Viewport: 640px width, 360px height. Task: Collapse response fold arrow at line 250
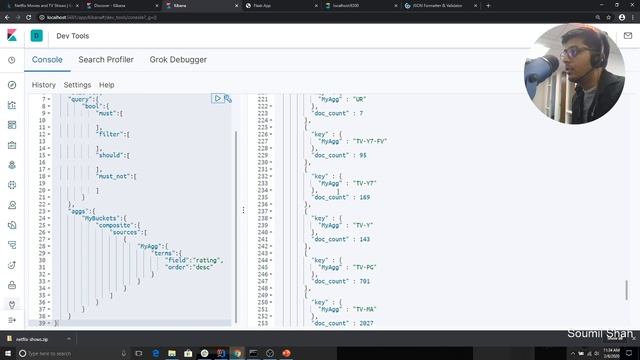(x=271, y=302)
